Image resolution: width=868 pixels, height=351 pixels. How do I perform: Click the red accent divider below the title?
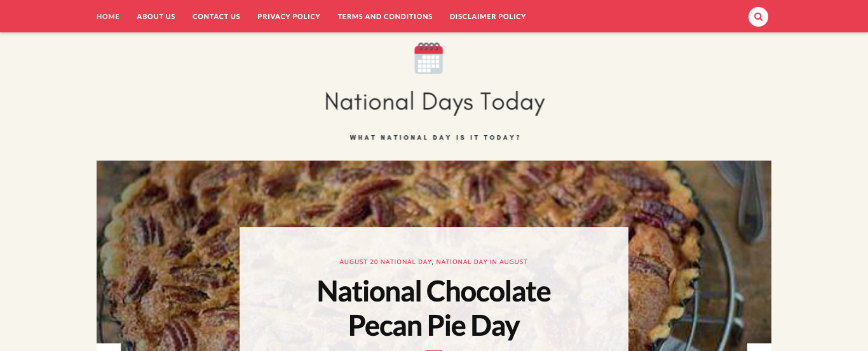434,350
